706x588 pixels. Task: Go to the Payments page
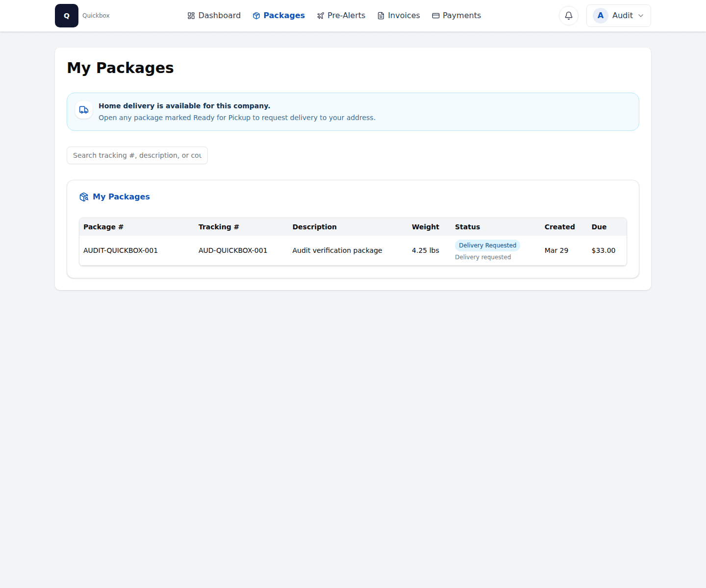[x=461, y=15]
